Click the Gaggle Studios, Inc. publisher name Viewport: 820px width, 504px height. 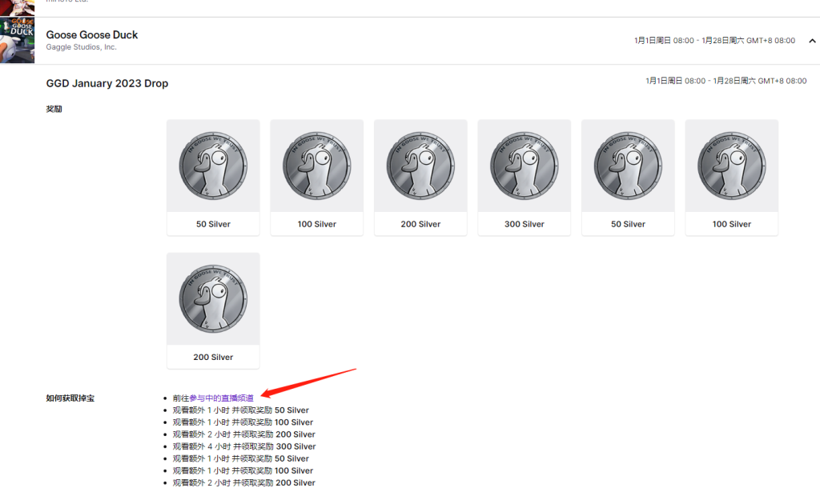point(81,47)
